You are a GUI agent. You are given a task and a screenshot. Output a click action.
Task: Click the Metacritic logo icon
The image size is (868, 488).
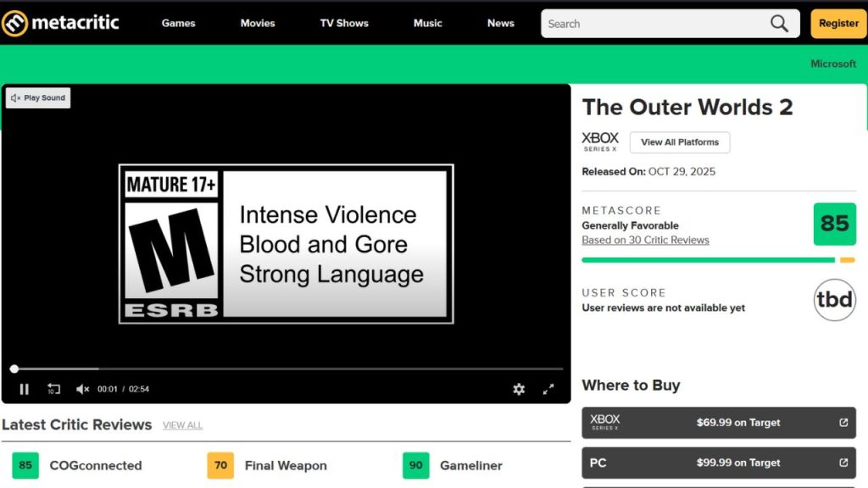pos(14,23)
